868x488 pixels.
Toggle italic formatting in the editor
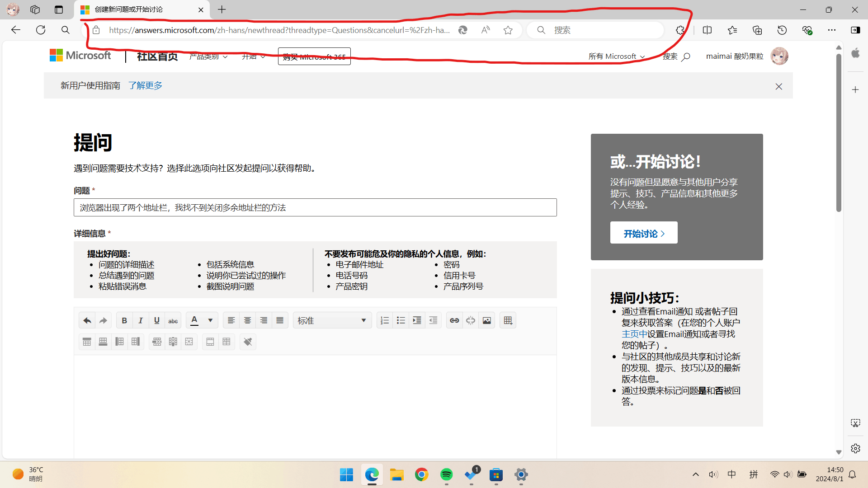point(141,320)
